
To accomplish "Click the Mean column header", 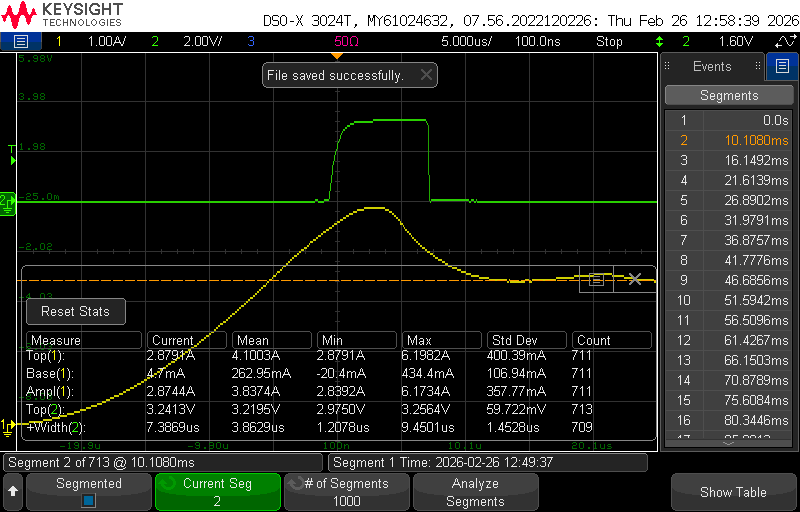I will [x=271, y=340].
